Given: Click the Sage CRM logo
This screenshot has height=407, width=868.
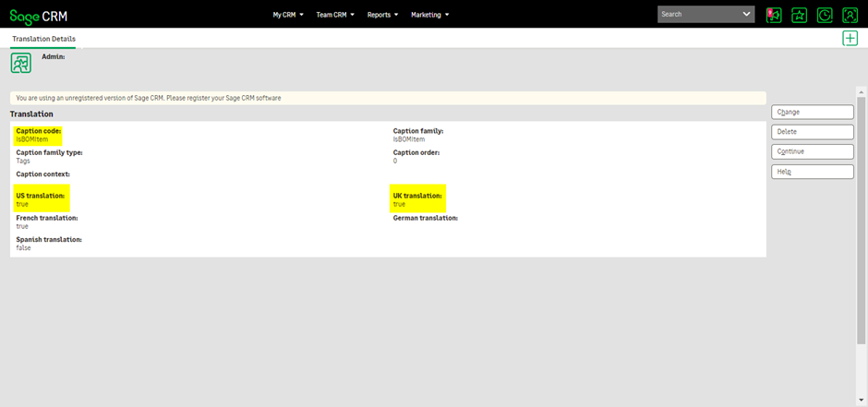Looking at the screenshot, I should pos(39,15).
